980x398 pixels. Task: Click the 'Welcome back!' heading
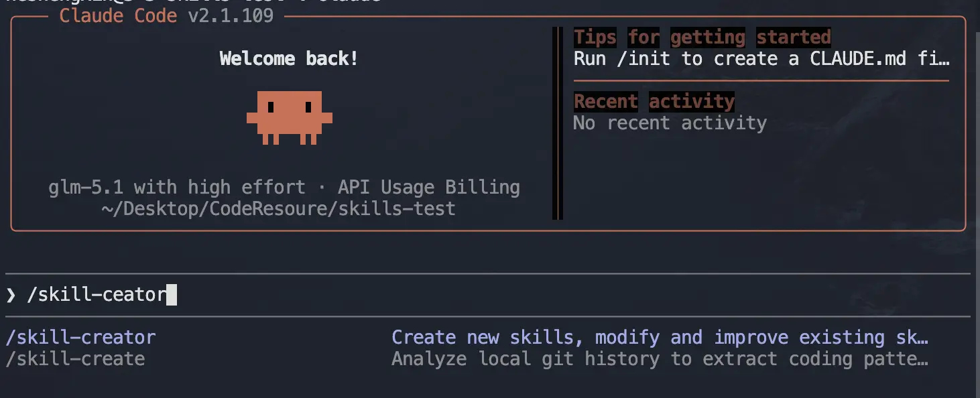[289, 59]
